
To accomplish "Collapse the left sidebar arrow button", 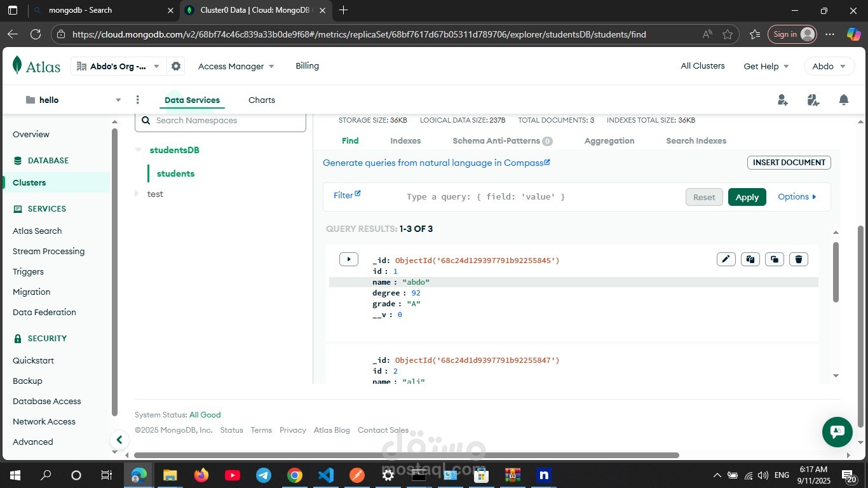I will pos(119,439).
